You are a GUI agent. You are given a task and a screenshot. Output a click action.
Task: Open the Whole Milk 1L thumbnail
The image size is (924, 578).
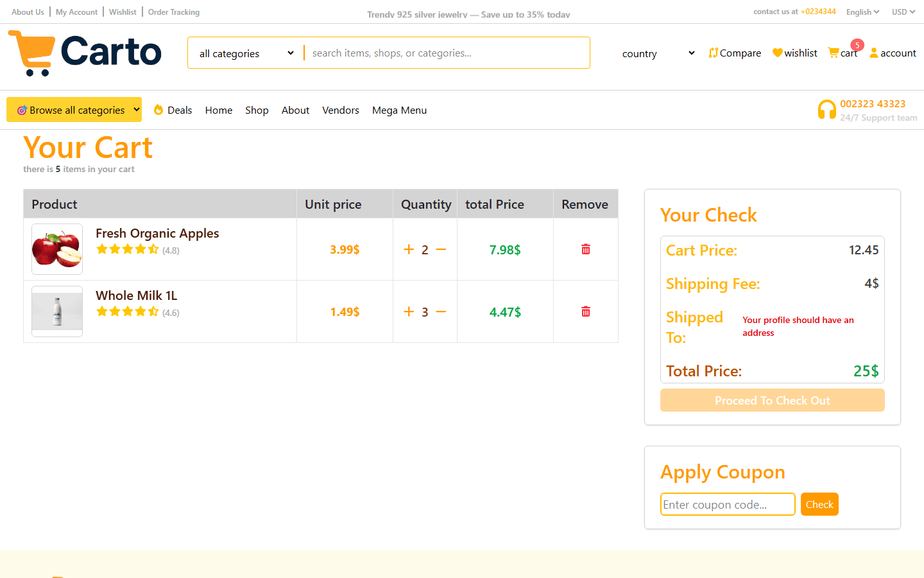[x=57, y=311]
